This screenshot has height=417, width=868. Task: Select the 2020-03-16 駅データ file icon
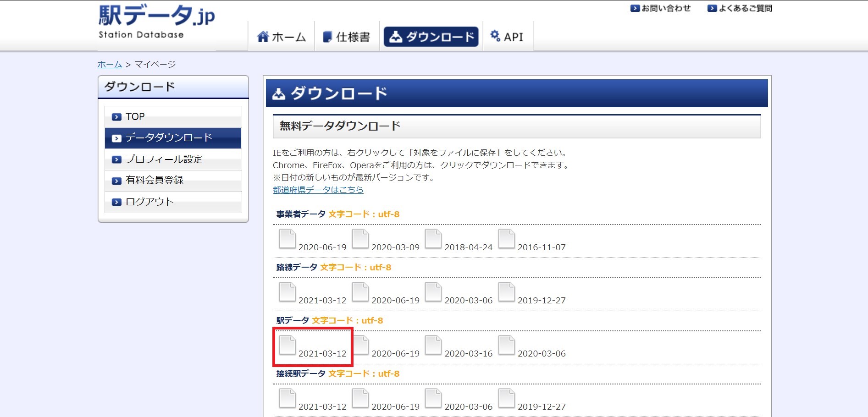[x=434, y=346]
